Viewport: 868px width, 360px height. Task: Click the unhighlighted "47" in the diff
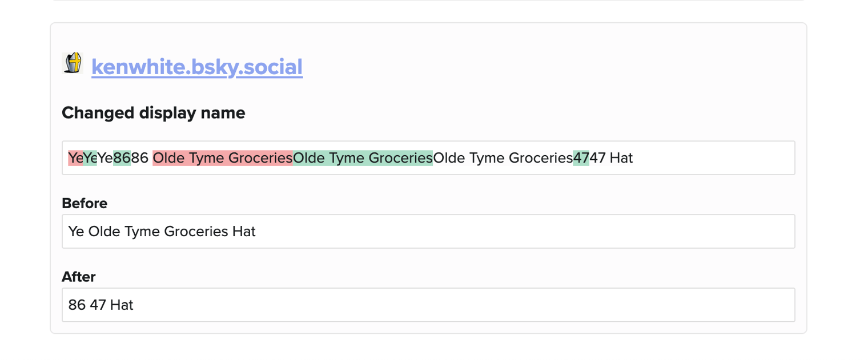click(x=597, y=158)
